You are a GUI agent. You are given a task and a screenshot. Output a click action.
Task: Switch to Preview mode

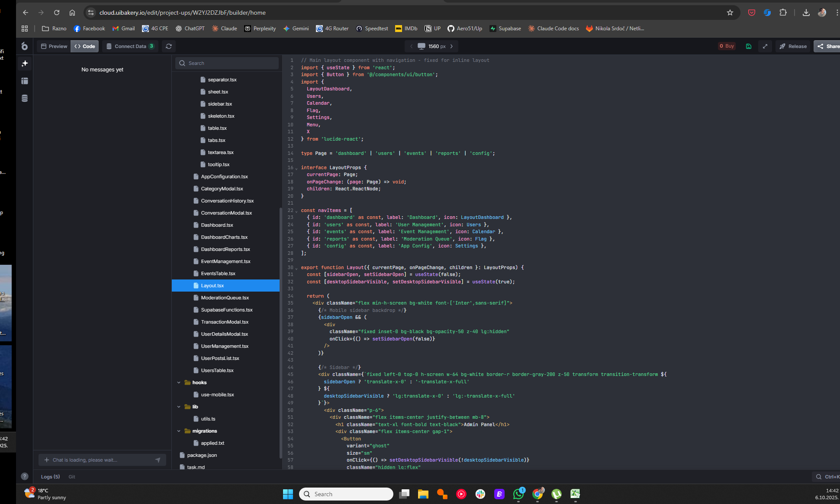point(54,46)
